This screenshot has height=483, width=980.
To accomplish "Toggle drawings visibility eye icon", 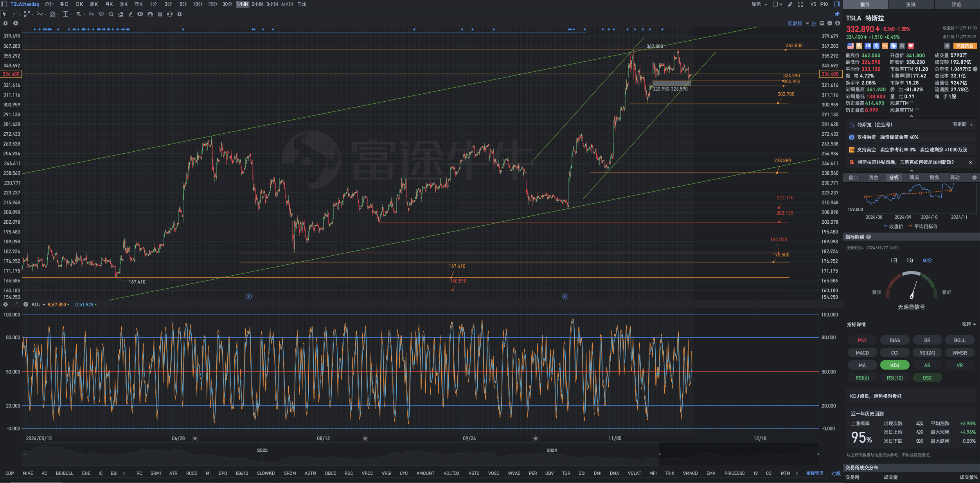I will [x=140, y=14].
